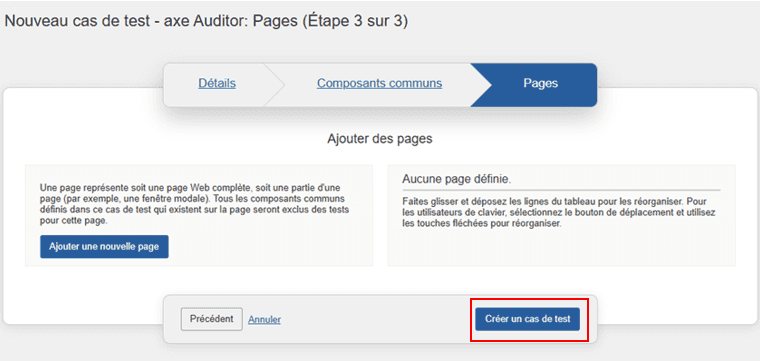Cancel with the Annuler link

coord(265,320)
